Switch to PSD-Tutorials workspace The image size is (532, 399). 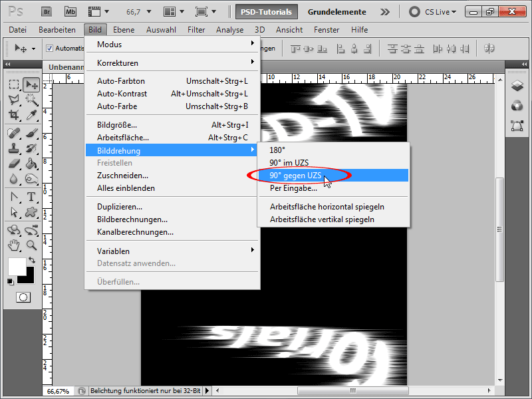[267, 12]
